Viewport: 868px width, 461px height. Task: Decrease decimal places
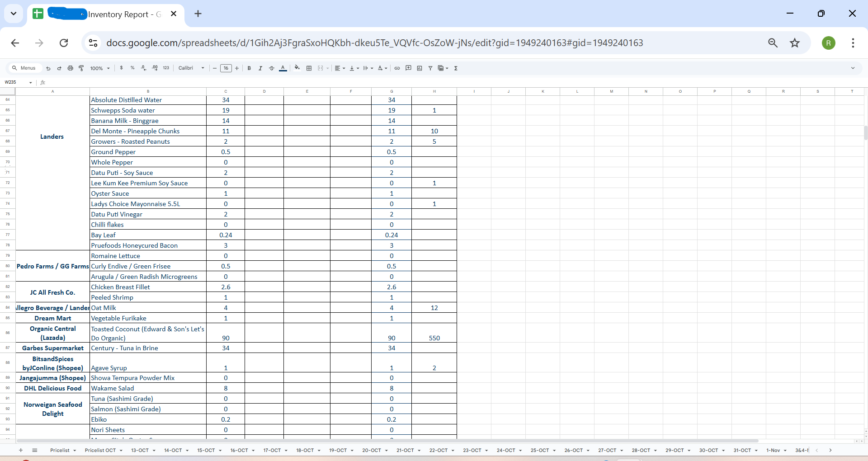coord(144,68)
